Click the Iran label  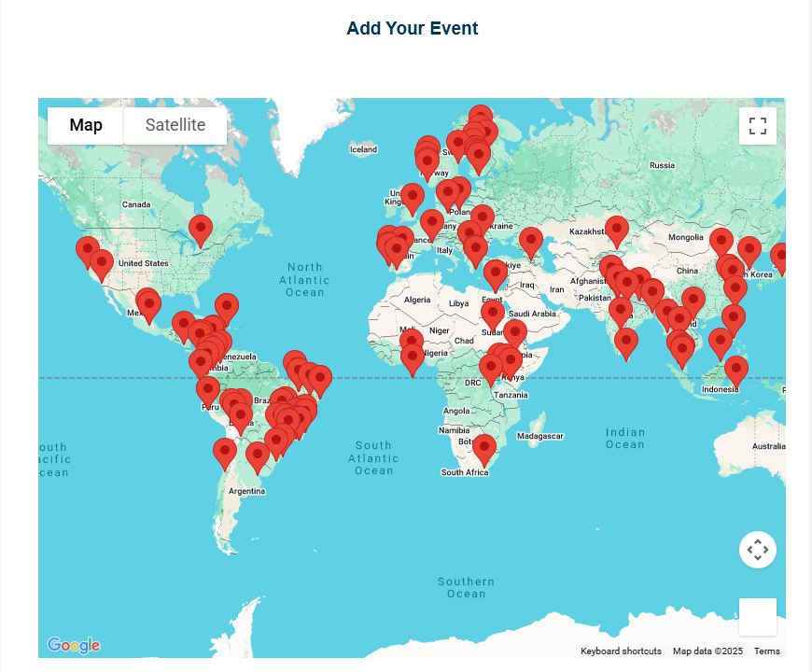coord(556,289)
